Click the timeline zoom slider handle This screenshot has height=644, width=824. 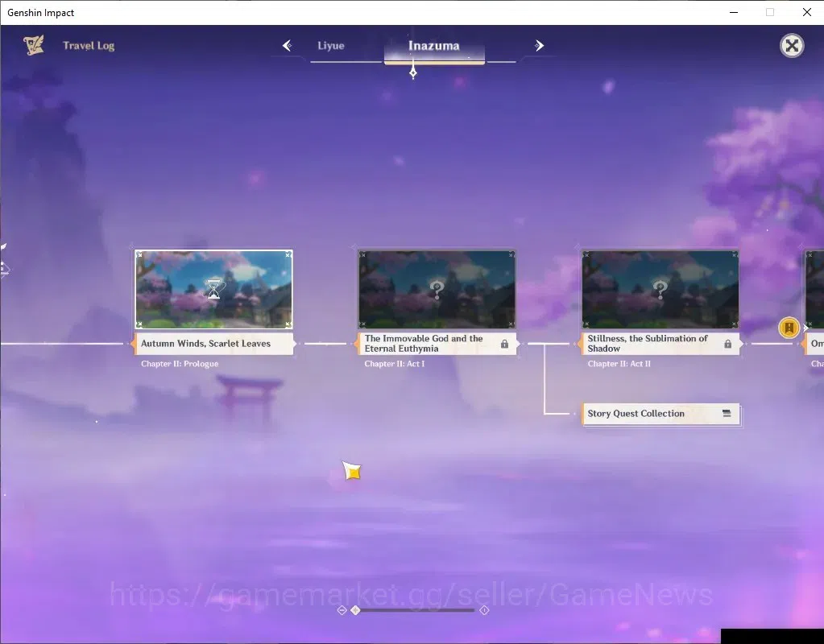click(x=356, y=610)
